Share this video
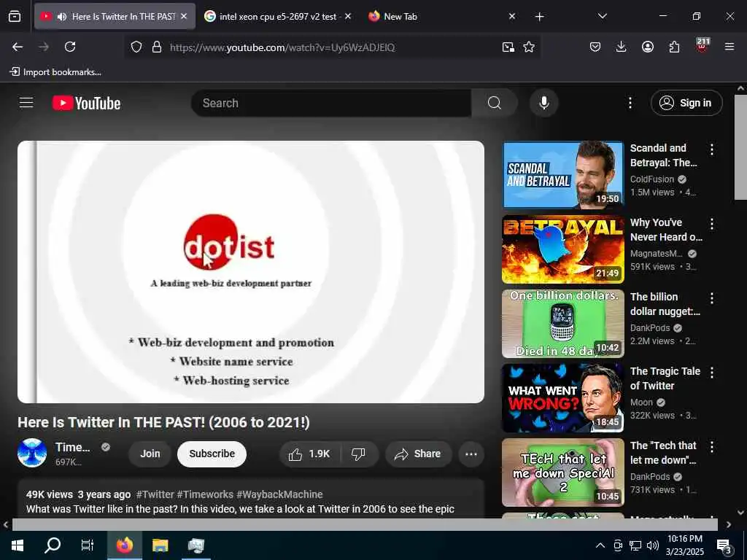747x560 pixels. (x=418, y=454)
